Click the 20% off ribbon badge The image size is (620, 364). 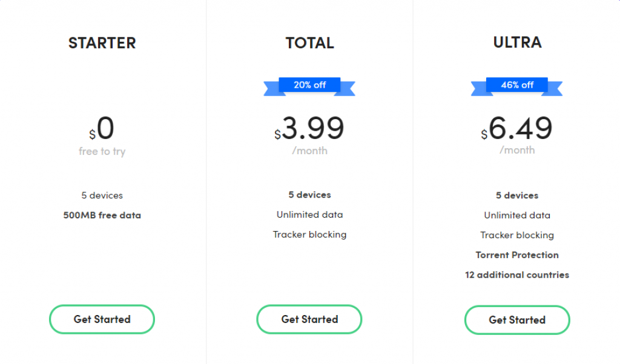coord(309,86)
